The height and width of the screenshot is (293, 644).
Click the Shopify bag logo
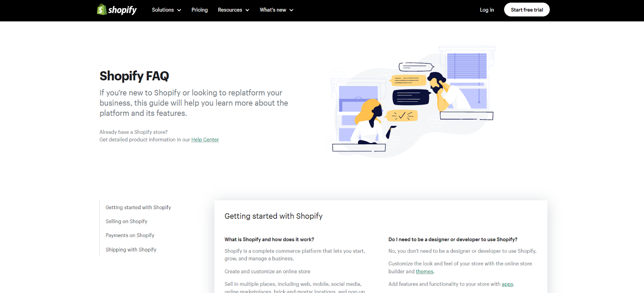[102, 10]
